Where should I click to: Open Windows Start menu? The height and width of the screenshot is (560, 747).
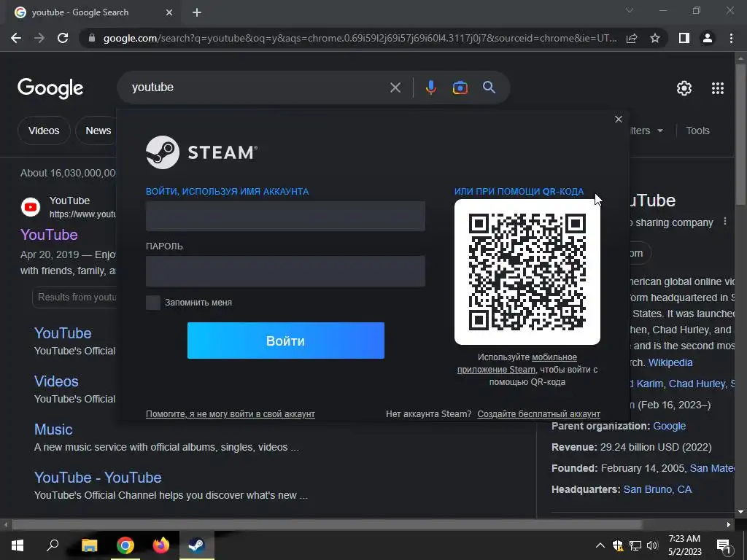(18, 545)
